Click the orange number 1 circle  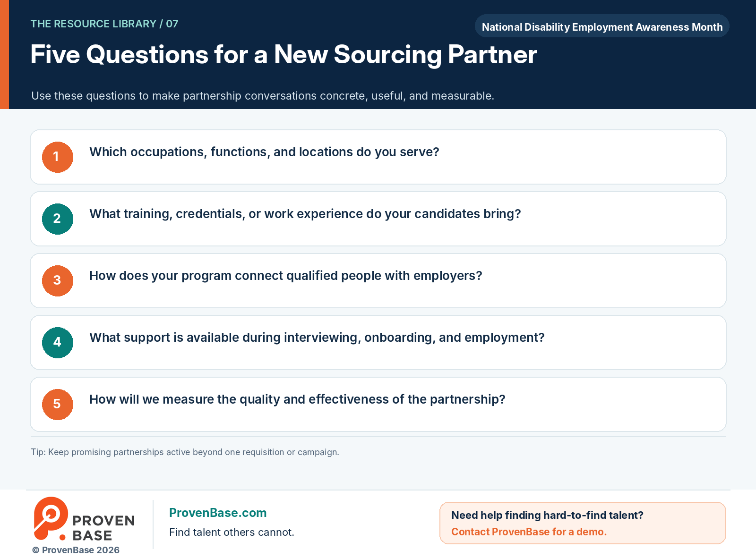pyautogui.click(x=58, y=157)
